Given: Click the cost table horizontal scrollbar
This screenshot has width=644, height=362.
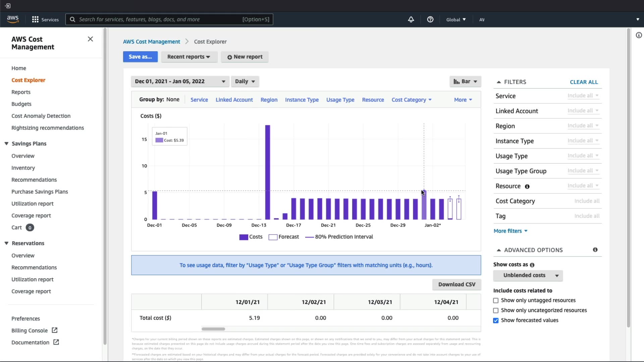Looking at the screenshot, I should (x=213, y=329).
